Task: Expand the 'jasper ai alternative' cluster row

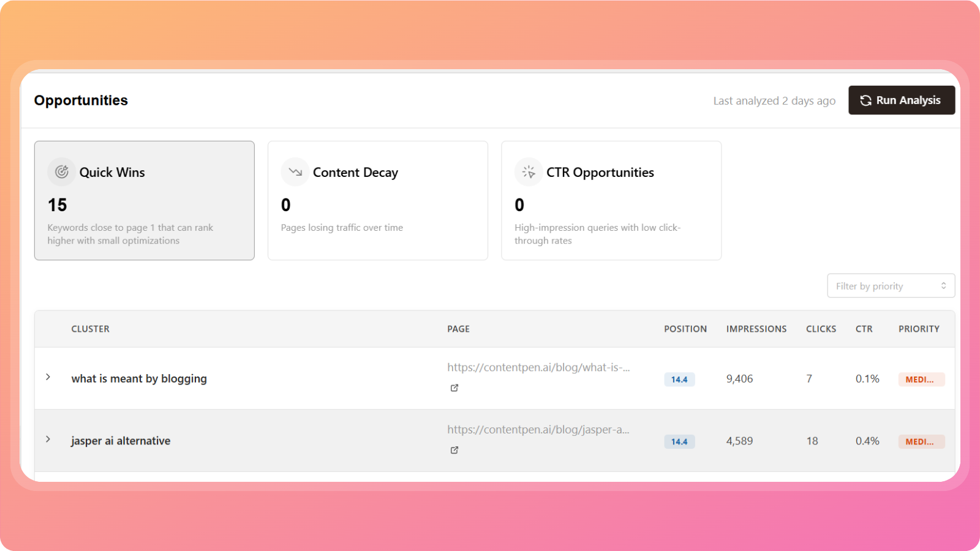Action: coord(48,440)
